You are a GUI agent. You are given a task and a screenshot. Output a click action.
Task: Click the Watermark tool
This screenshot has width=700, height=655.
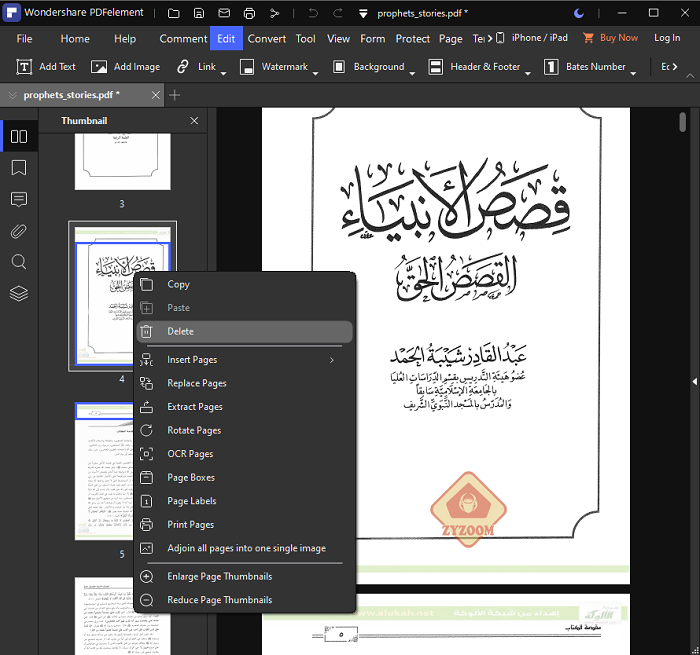point(274,67)
